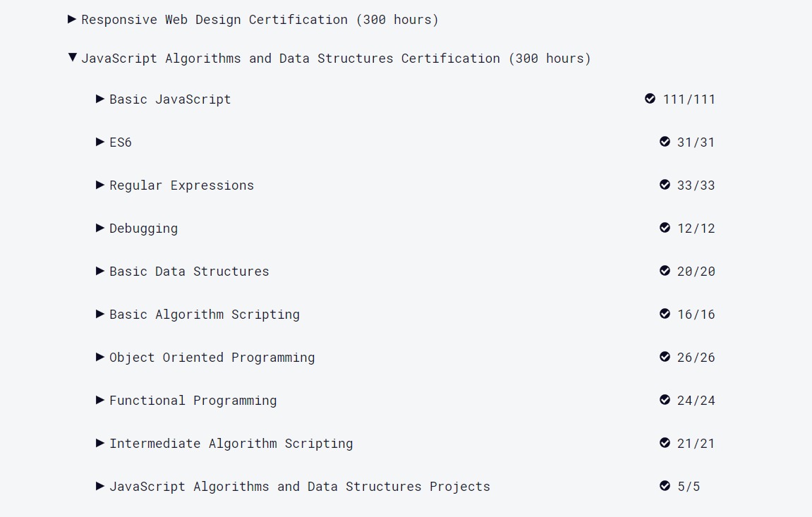Expand the Basic JavaScript section arrow
This screenshot has width=812, height=517.
click(100, 99)
